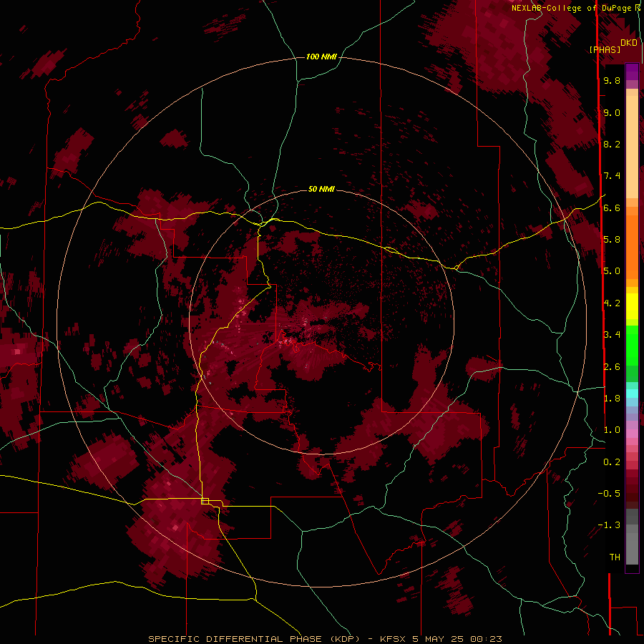Viewport: 644px width, 644px height.
Task: Pick the peach segment of the color bar
Action: (632, 144)
